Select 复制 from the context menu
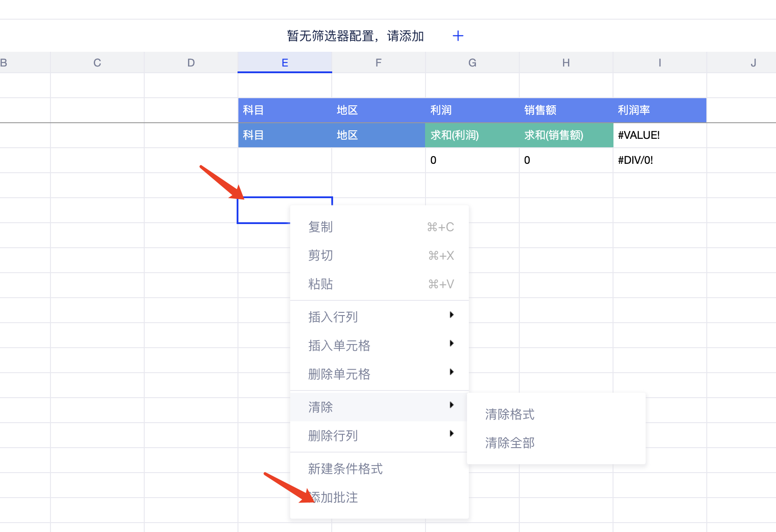Screen dimensions: 776x532 (x=321, y=227)
